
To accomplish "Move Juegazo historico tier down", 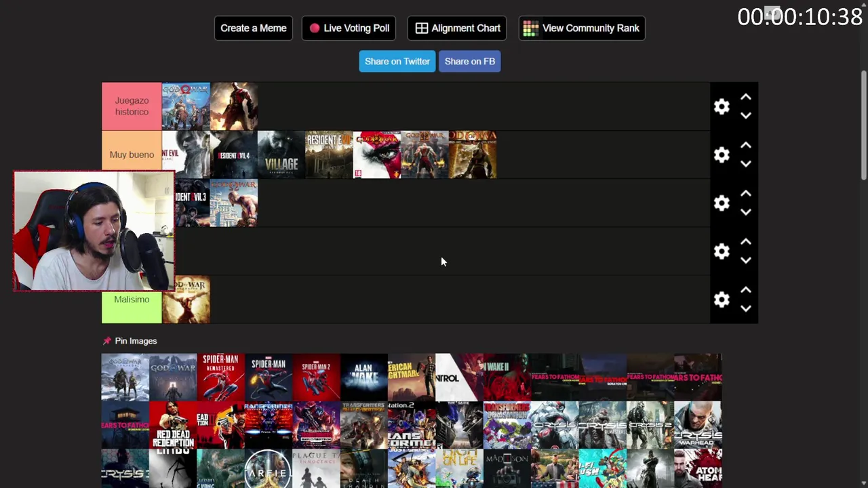I will click(746, 115).
